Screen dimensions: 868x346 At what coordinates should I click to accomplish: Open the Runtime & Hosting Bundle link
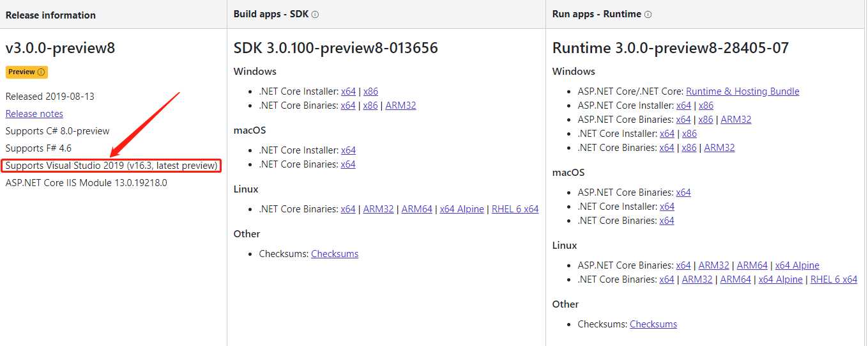743,91
